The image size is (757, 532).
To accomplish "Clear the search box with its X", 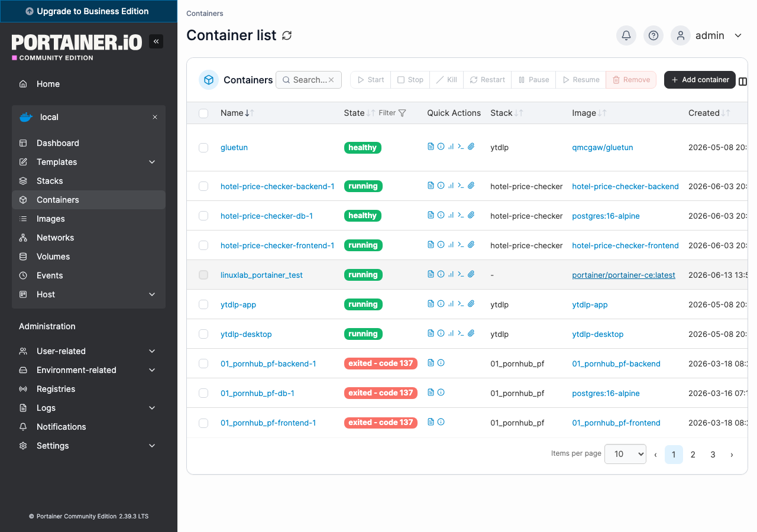I will (x=331, y=80).
